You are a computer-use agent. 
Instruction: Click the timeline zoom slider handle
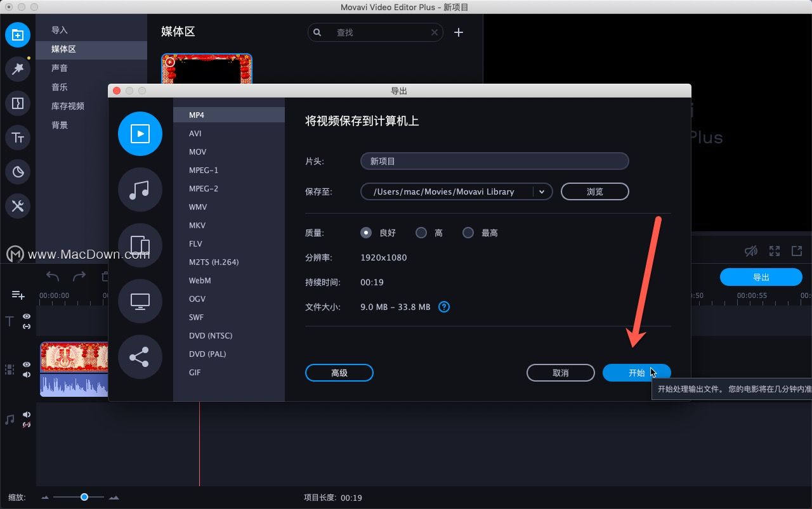coord(84,497)
